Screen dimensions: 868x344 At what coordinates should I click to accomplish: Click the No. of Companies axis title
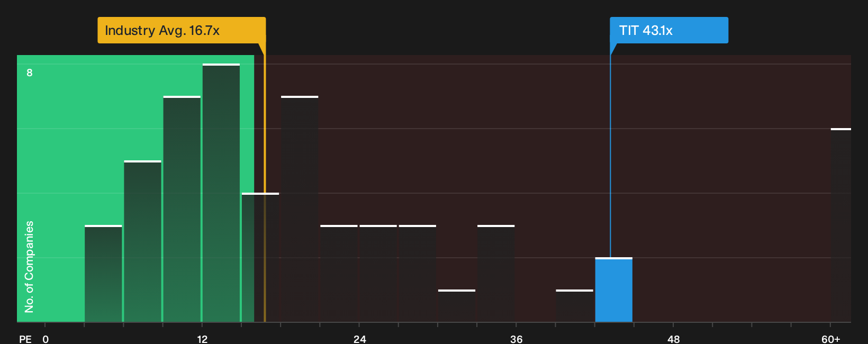point(29,267)
